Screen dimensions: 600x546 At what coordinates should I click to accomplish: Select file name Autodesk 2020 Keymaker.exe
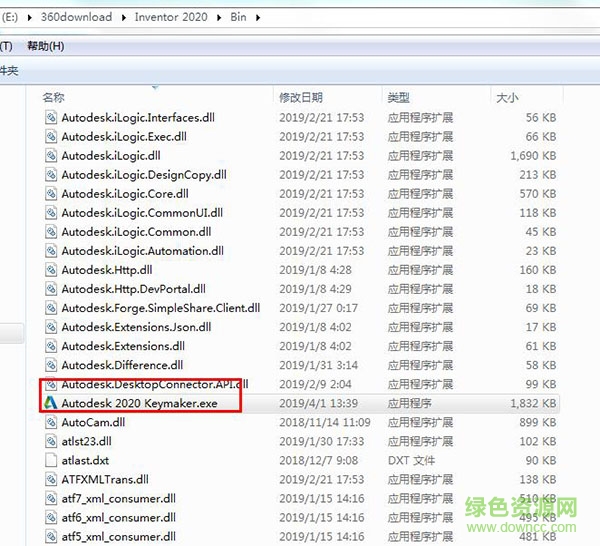(139, 403)
